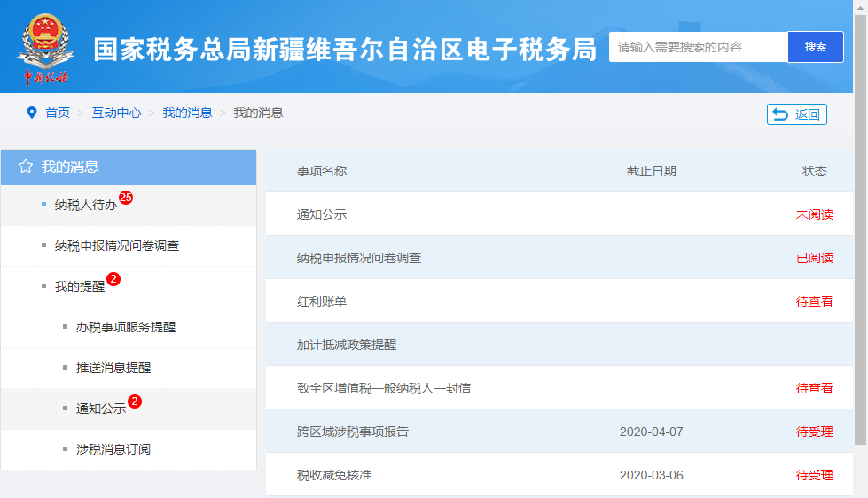Viewport: 868px width, 498px height.
Task: Click the 状态 column header
Action: pos(815,172)
